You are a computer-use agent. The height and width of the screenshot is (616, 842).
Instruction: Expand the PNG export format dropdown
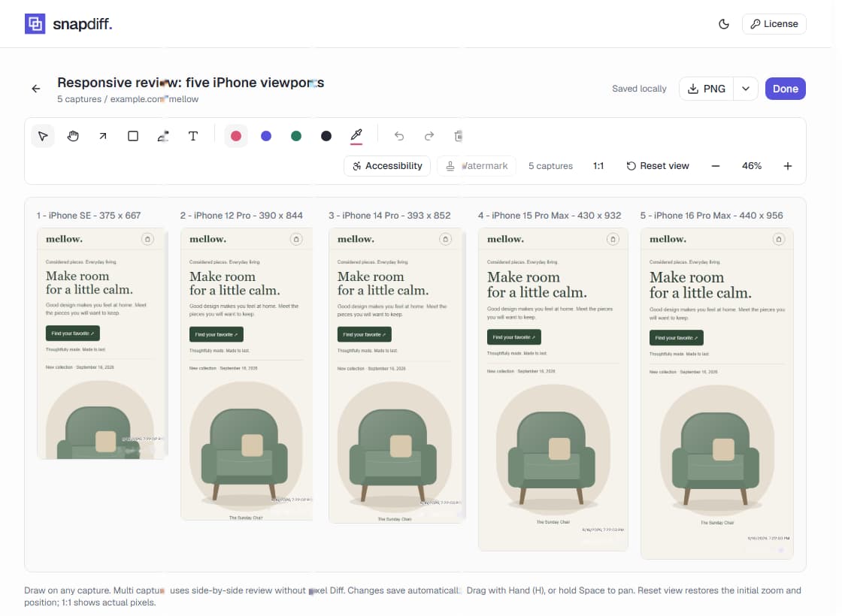pos(746,89)
